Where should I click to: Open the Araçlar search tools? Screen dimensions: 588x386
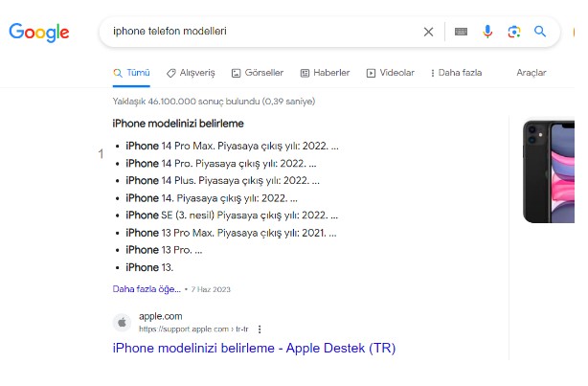531,73
